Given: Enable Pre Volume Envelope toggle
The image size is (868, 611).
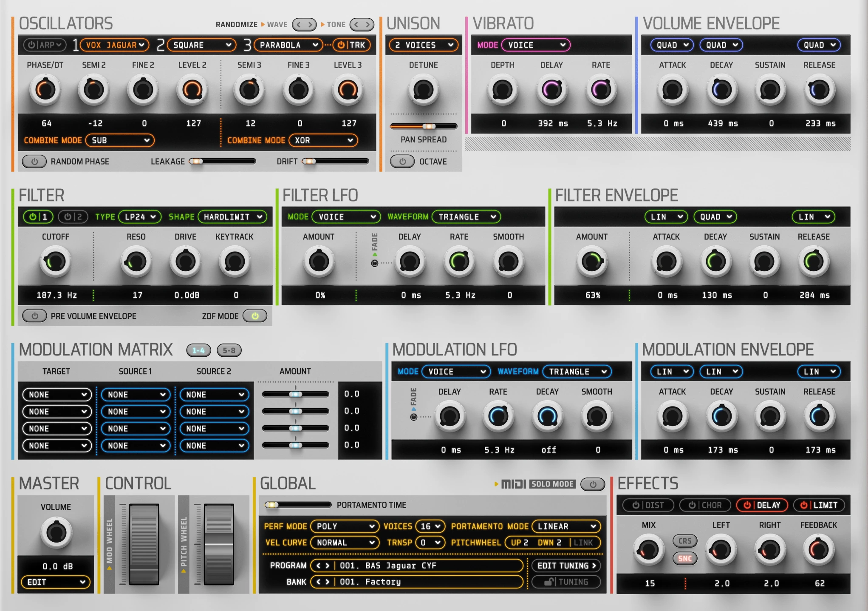Looking at the screenshot, I should pos(34,316).
